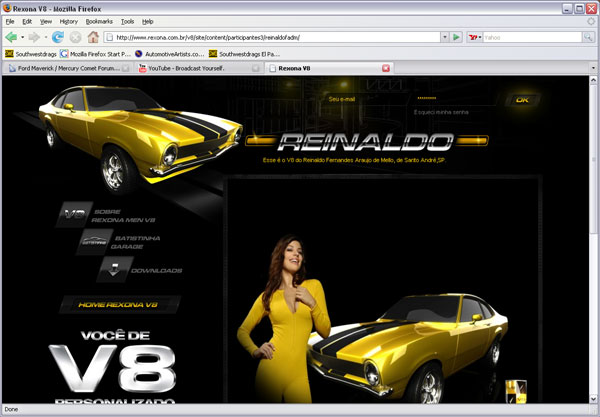This screenshot has width=600, height=417.
Task: Switch to the YouTube - Broadcast Yourself tab
Action: [196, 68]
